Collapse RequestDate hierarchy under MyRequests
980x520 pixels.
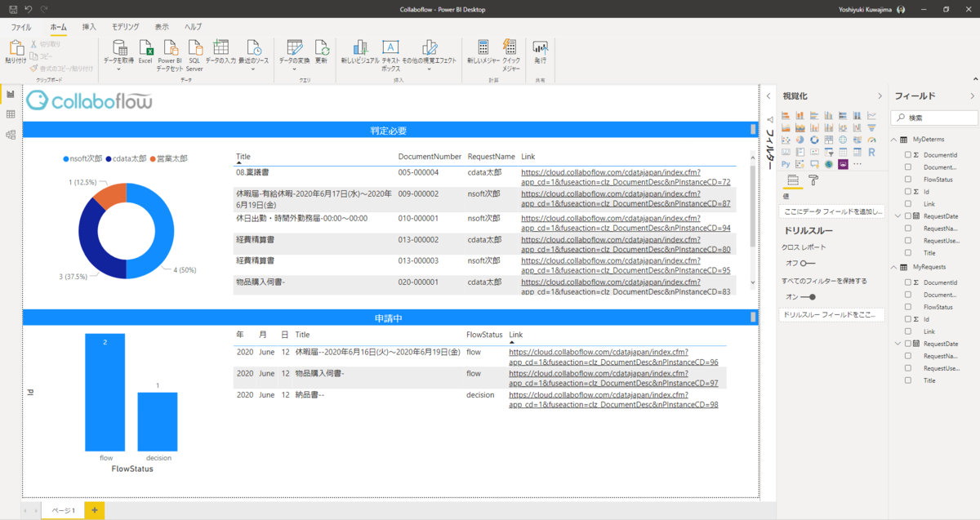pyautogui.click(x=898, y=344)
